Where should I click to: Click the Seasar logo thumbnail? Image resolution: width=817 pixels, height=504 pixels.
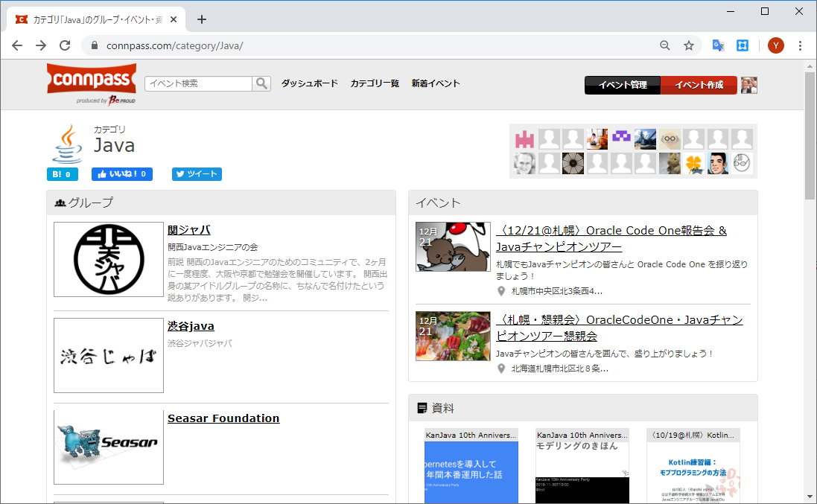point(109,447)
